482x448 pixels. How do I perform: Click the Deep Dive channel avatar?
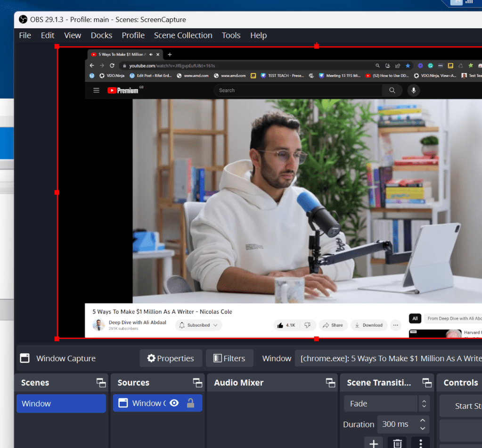pyautogui.click(x=98, y=325)
